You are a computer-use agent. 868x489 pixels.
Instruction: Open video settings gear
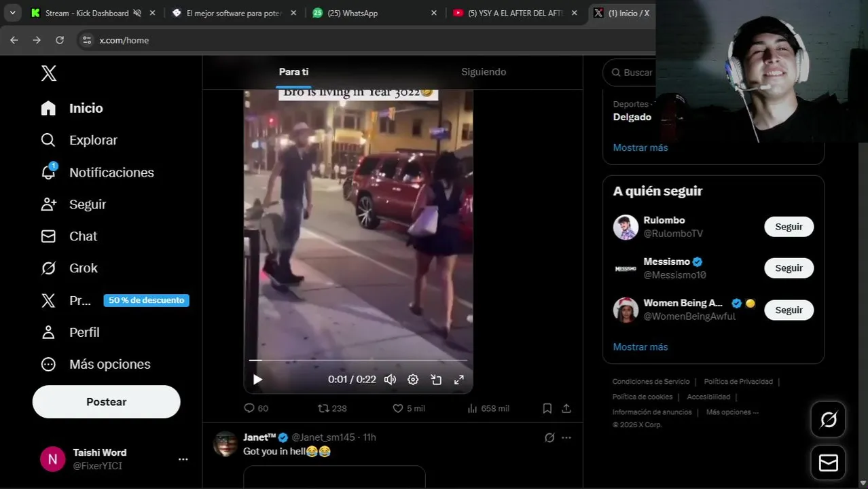[x=413, y=380]
